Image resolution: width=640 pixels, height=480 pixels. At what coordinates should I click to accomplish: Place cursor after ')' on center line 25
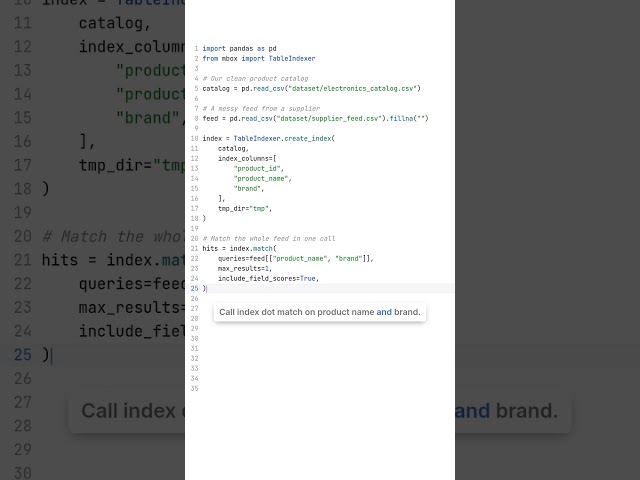pos(207,289)
